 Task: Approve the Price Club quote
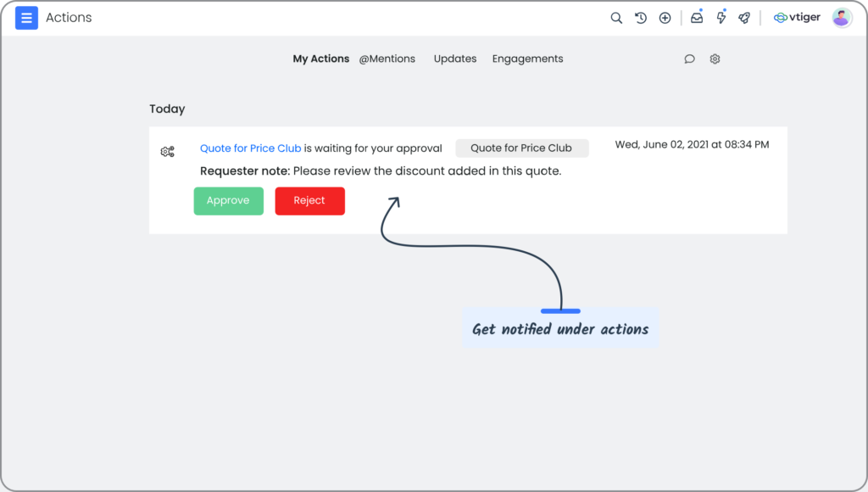coord(229,200)
